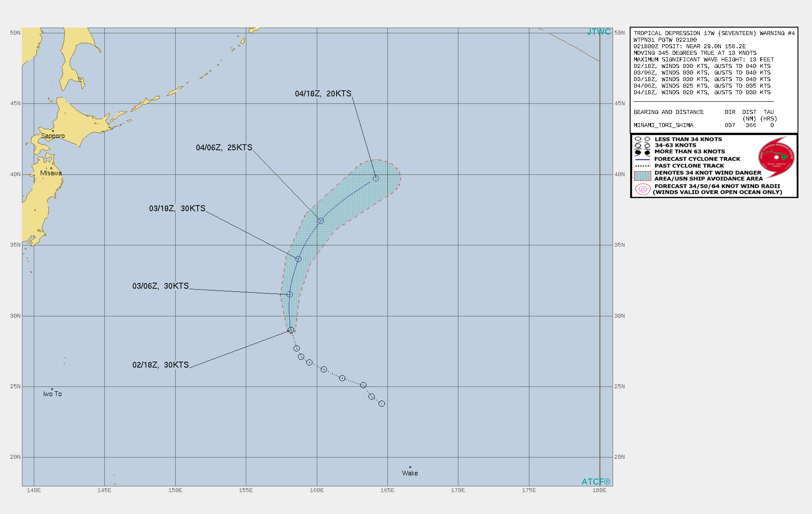Click the 'PAST CYCLONE TRACK' legend entry
The width and height of the screenshot is (812, 514).
pyautogui.click(x=689, y=166)
